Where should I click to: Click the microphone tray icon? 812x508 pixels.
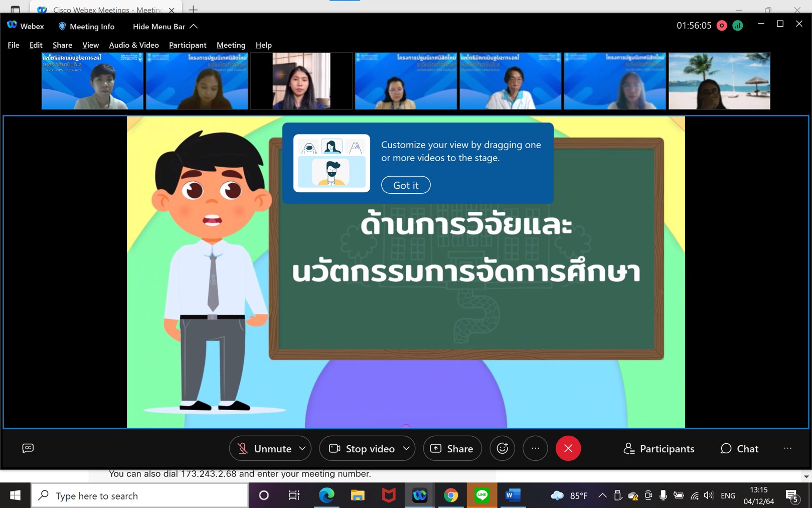[x=663, y=495]
